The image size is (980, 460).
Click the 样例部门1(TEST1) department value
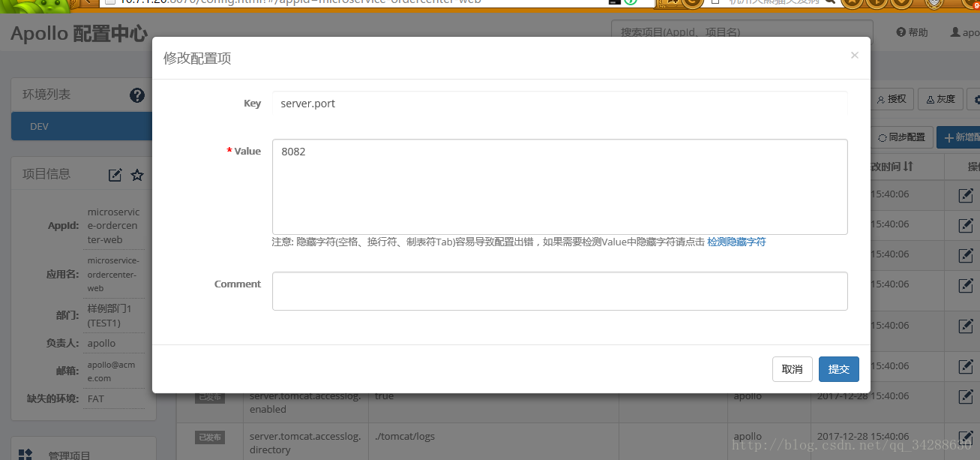coord(109,316)
